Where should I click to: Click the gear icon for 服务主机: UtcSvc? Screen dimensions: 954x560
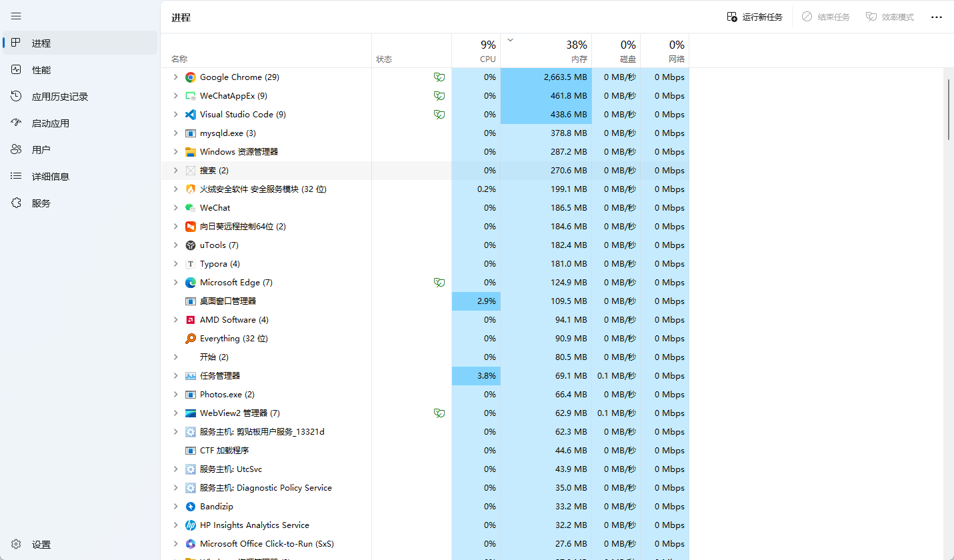[191, 469]
